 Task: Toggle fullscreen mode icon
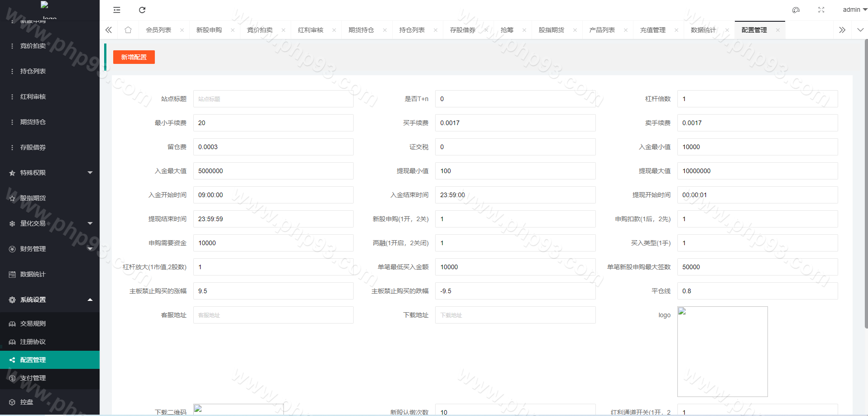(821, 10)
